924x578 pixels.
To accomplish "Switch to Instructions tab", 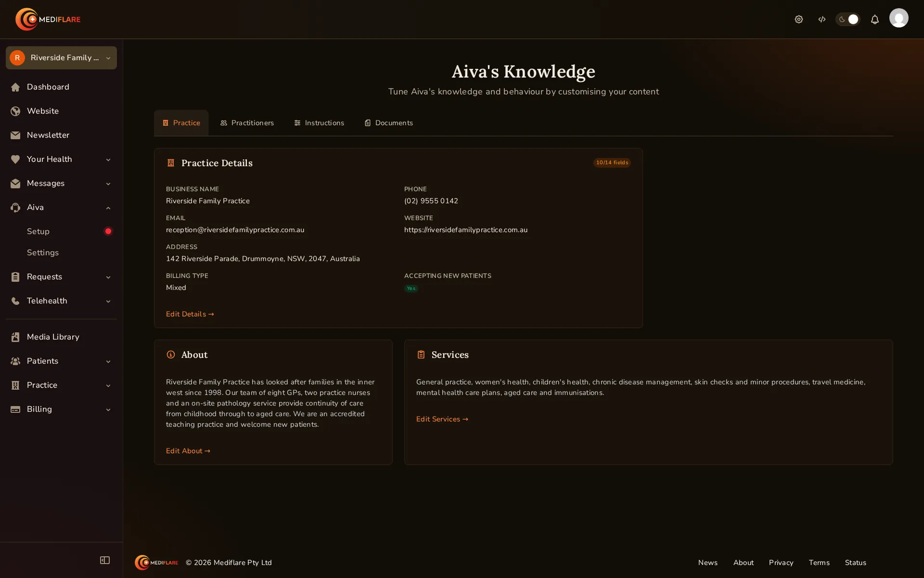I will [x=319, y=123].
